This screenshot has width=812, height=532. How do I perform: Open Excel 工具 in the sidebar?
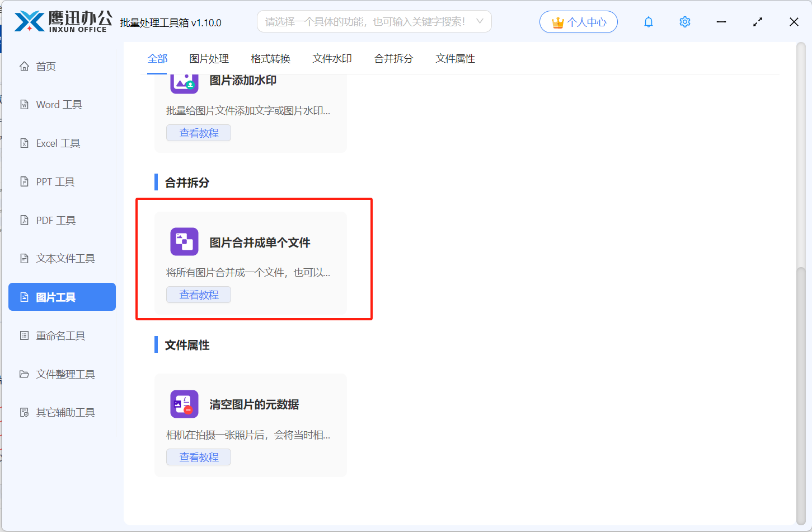pos(62,143)
